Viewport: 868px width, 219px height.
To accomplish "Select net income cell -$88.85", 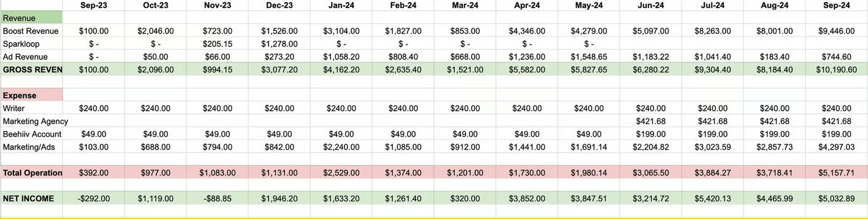I will [x=217, y=198].
